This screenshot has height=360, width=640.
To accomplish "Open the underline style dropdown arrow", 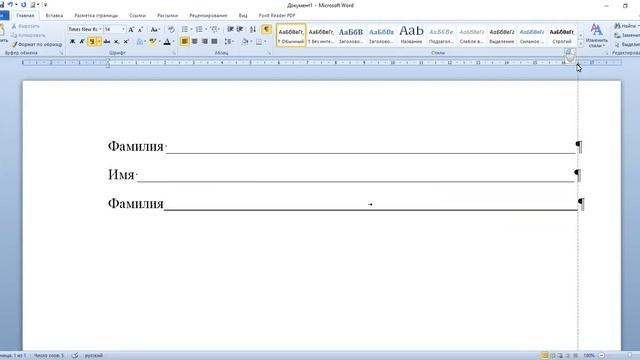I will (x=99, y=42).
